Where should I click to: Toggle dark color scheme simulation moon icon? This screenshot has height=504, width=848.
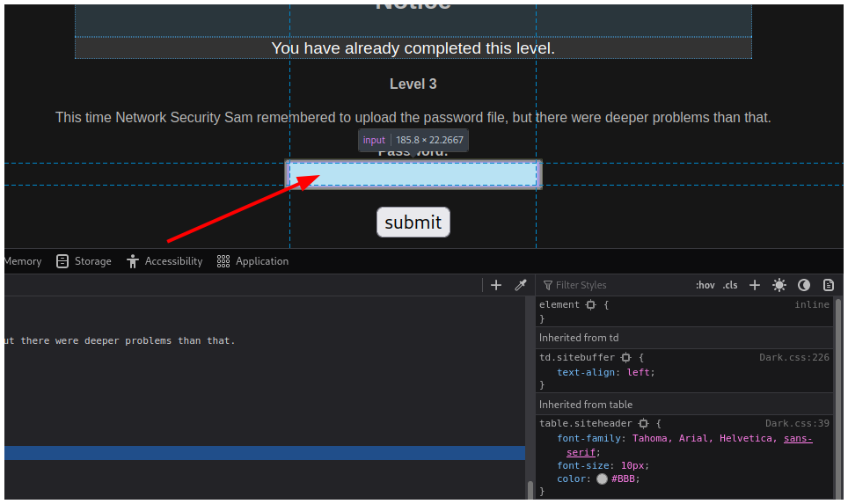point(804,285)
